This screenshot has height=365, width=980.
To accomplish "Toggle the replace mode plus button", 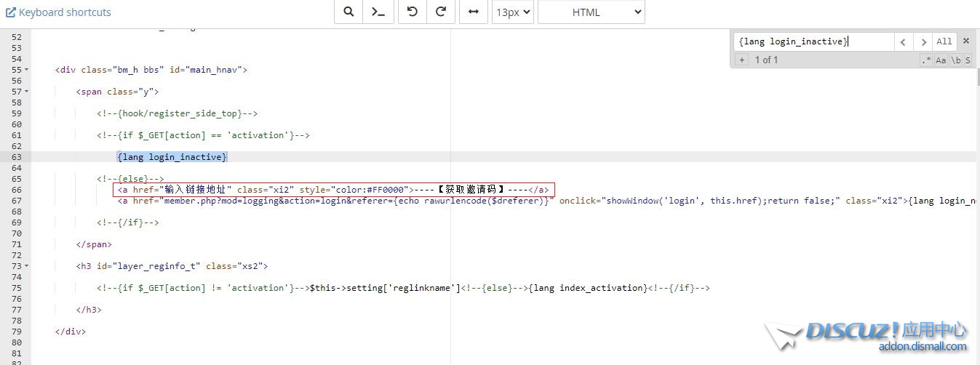I will (x=742, y=60).
